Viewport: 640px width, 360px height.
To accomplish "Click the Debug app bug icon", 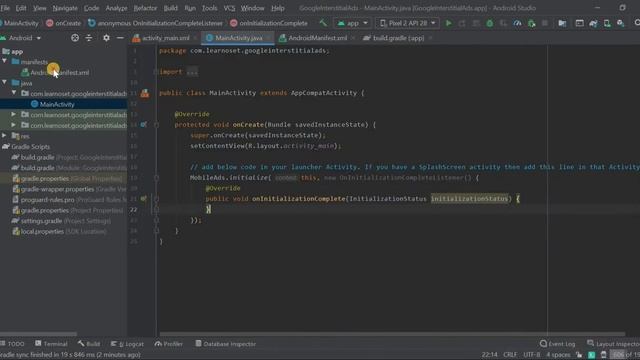I will point(489,23).
